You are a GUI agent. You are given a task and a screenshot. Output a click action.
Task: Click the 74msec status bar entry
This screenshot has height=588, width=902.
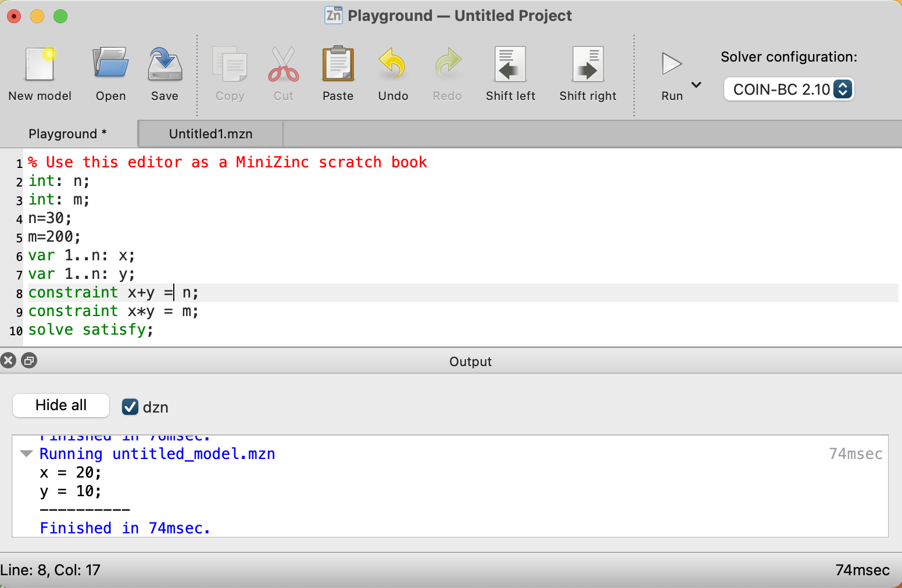coord(862,570)
